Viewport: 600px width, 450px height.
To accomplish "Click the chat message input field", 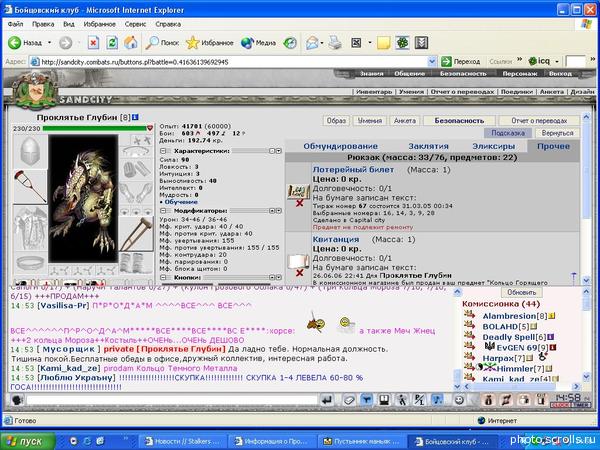I will [171, 400].
